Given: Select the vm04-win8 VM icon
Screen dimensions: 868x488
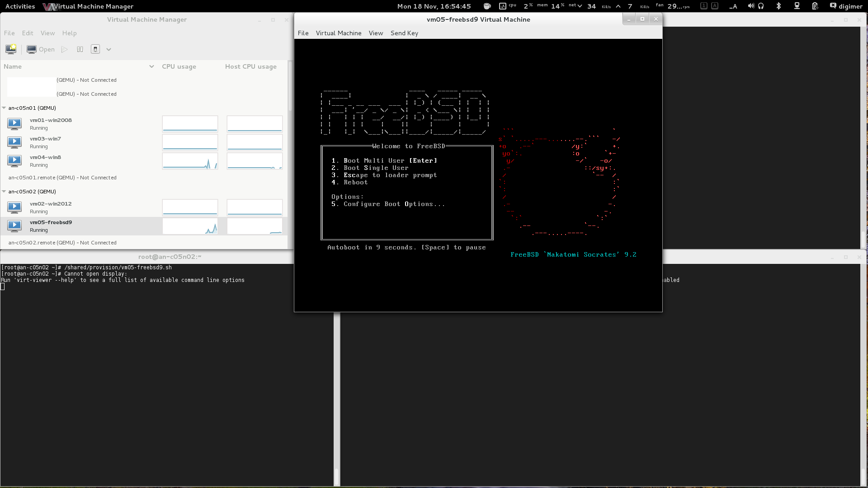Looking at the screenshot, I should click(14, 160).
